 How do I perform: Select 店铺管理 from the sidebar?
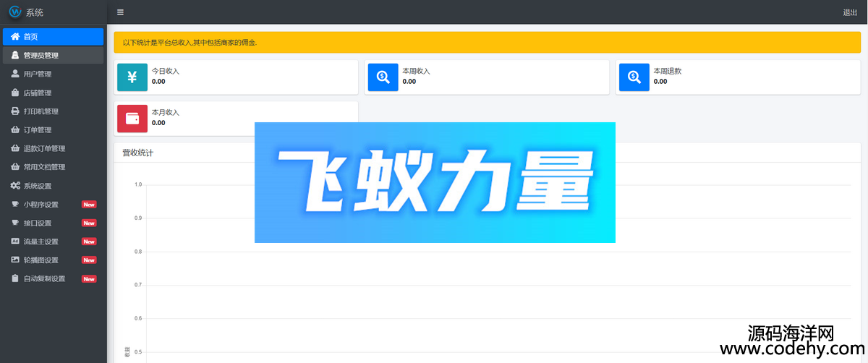pos(38,93)
